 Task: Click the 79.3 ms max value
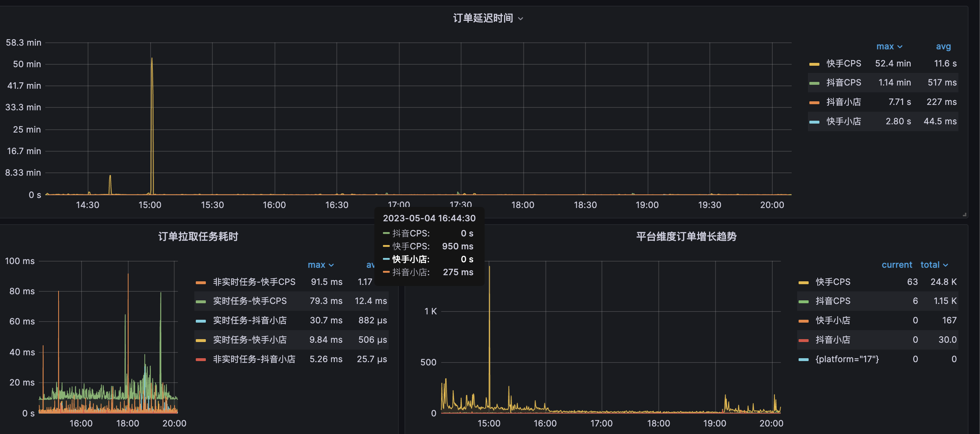coord(326,301)
